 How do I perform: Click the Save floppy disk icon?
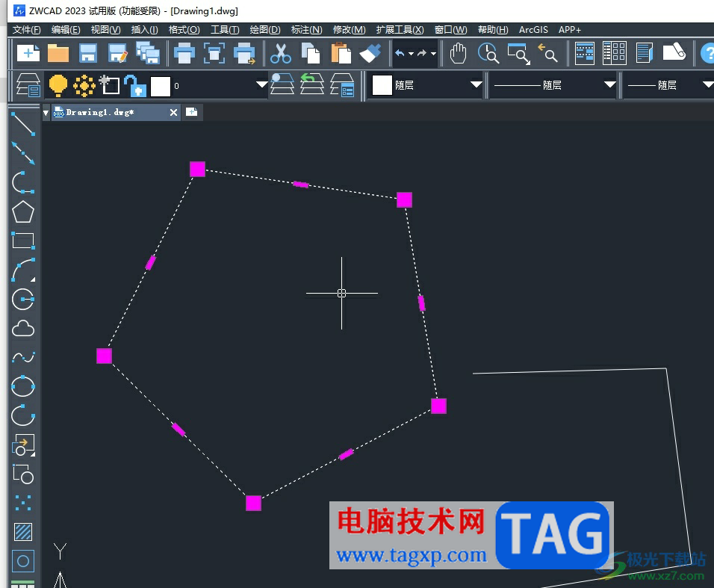tap(88, 53)
